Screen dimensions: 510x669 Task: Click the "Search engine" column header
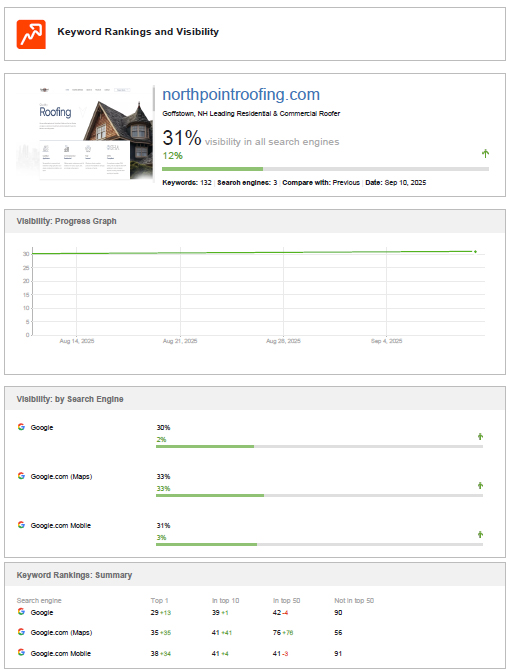pos(39,600)
